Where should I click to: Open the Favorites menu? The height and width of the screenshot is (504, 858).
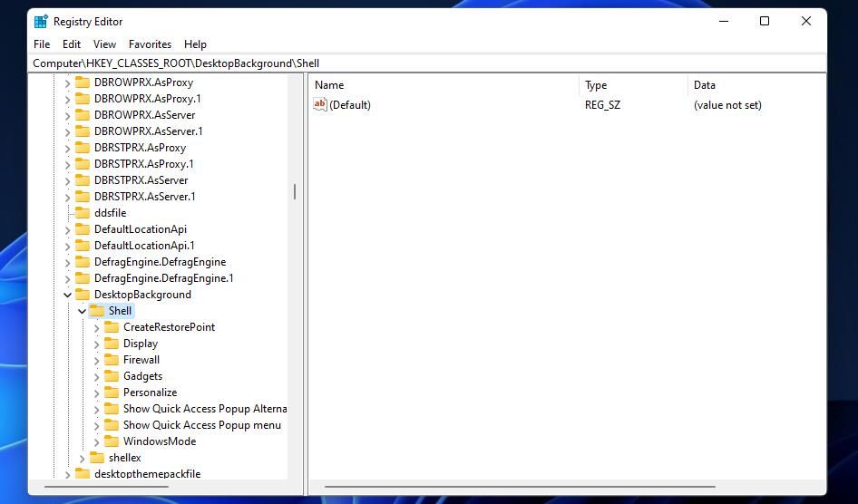point(150,44)
